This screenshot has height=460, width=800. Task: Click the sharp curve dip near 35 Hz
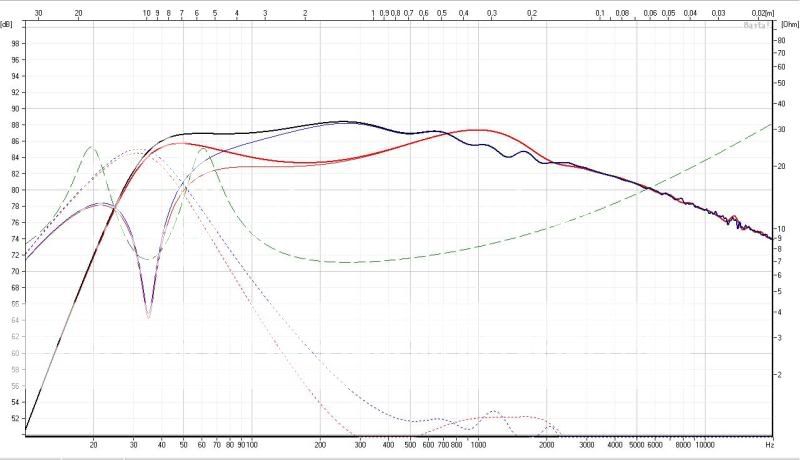point(148,316)
